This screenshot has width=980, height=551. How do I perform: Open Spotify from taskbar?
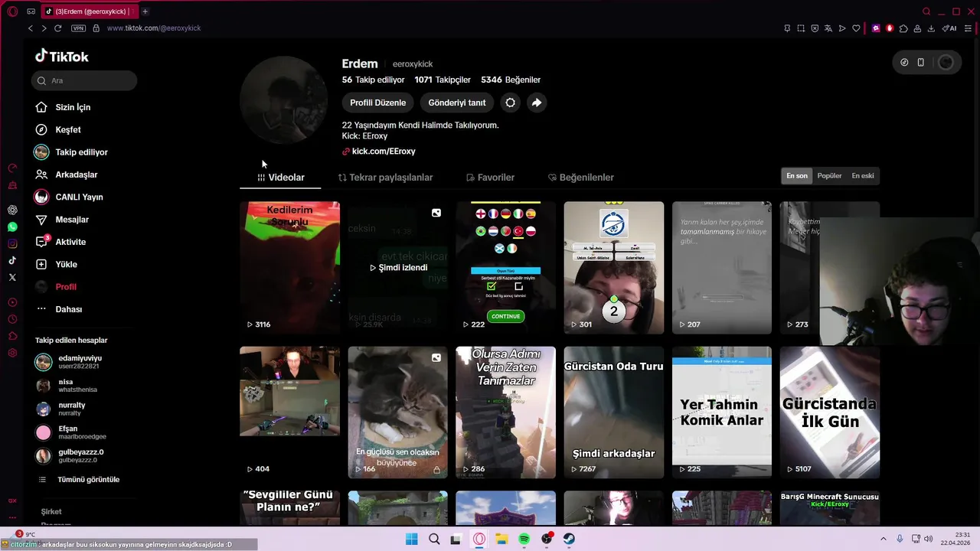tap(524, 539)
